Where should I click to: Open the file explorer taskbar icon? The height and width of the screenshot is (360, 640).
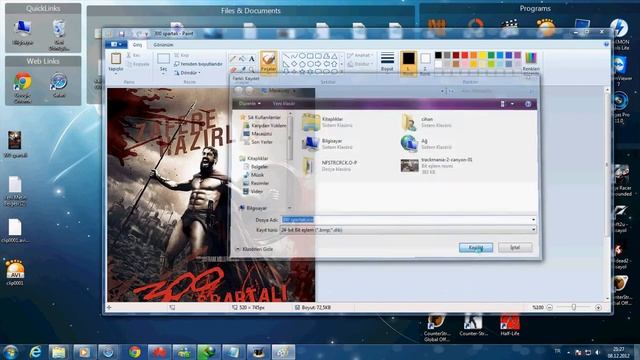pyautogui.click(x=58, y=352)
